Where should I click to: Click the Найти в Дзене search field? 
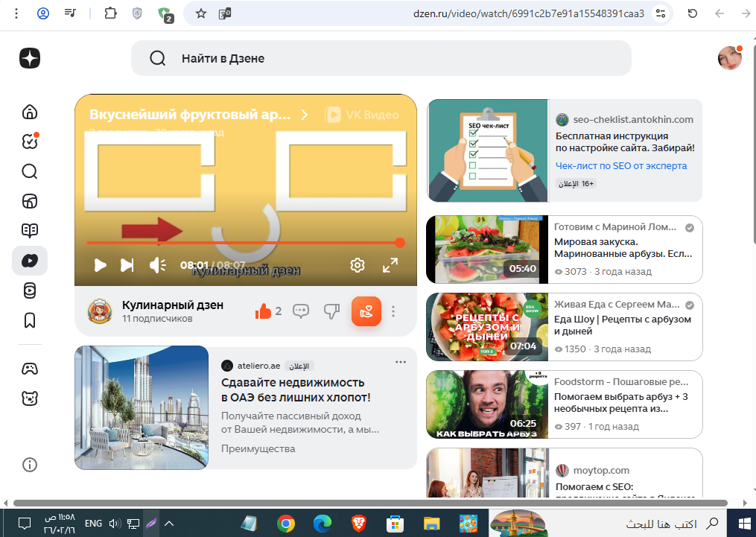381,58
